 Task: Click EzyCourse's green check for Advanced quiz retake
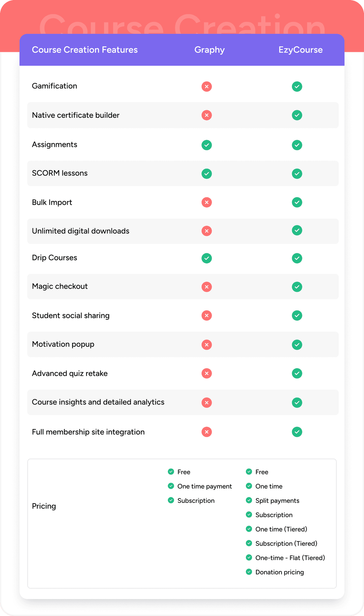click(x=297, y=373)
